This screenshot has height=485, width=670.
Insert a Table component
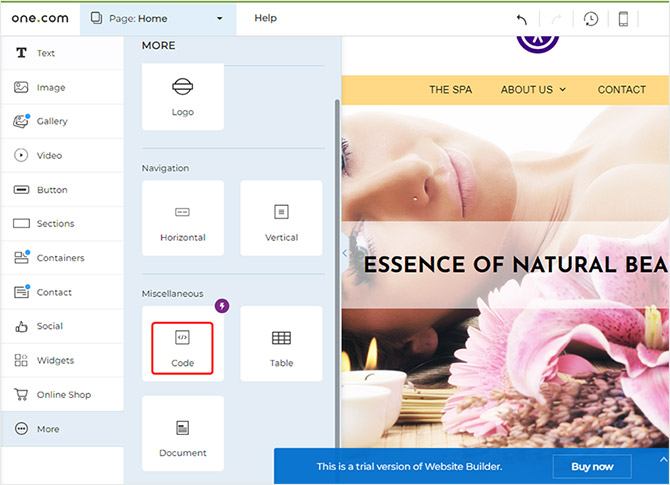tap(281, 347)
